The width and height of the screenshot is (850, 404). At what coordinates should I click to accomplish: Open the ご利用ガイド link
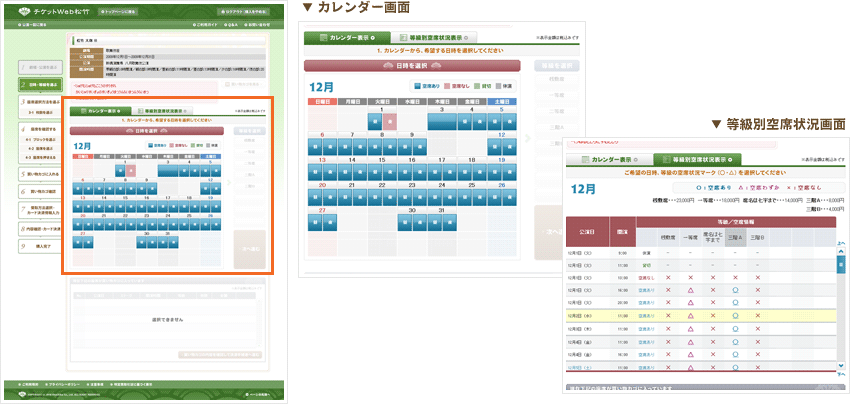coord(207,25)
